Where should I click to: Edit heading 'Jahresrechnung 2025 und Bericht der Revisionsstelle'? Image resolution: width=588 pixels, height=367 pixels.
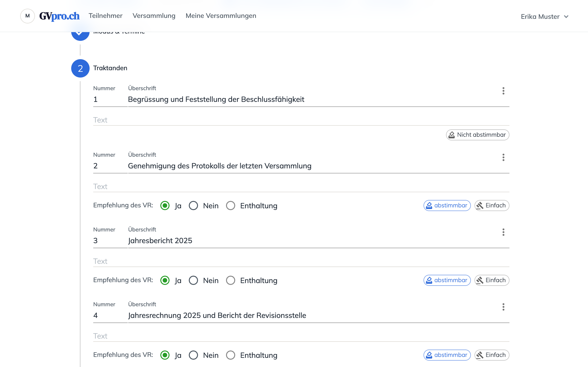pos(318,315)
